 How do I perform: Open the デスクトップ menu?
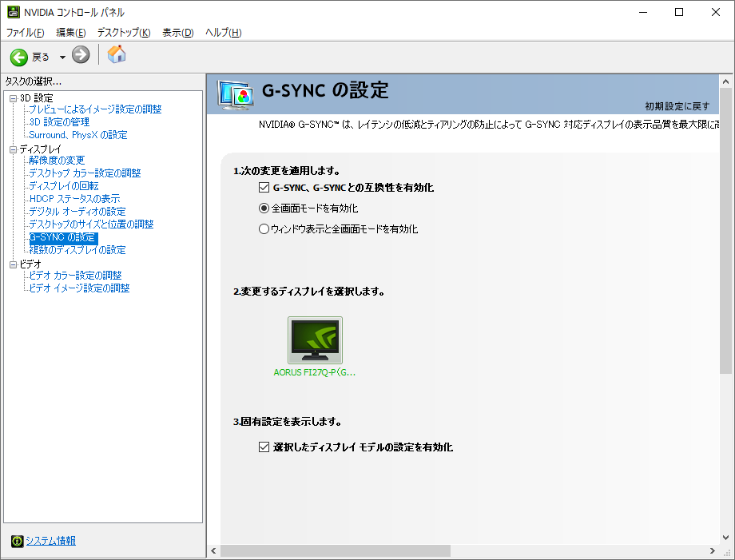pyautogui.click(x=123, y=33)
